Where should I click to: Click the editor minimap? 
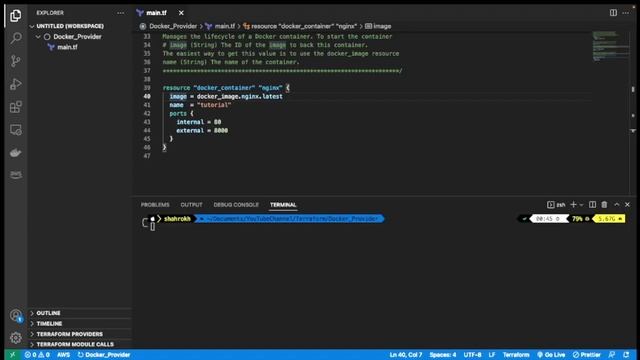pos(610,46)
